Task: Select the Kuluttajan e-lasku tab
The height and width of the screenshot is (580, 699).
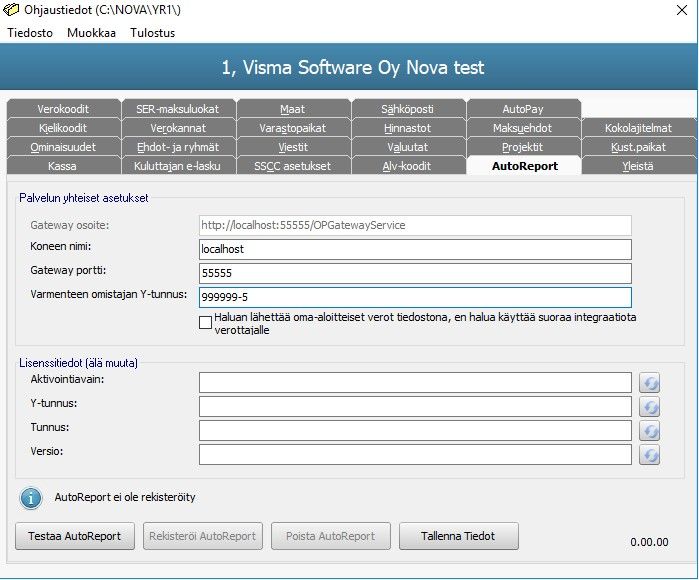Action: 178,166
